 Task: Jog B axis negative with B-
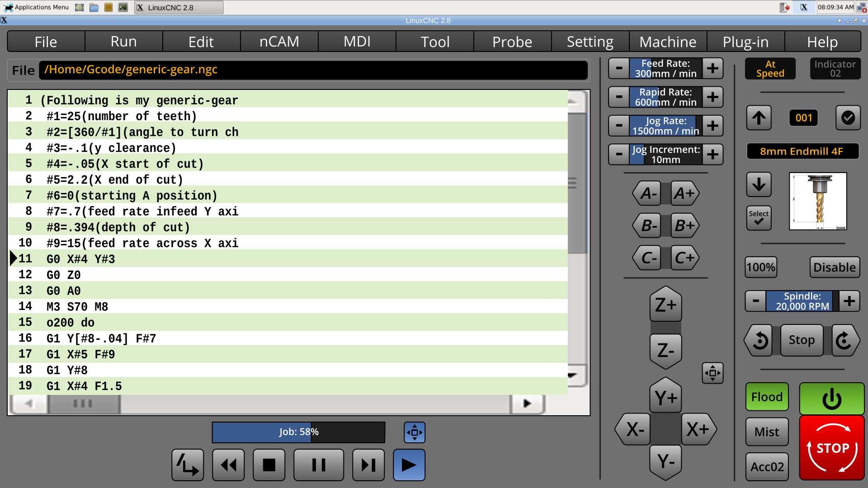tap(647, 225)
